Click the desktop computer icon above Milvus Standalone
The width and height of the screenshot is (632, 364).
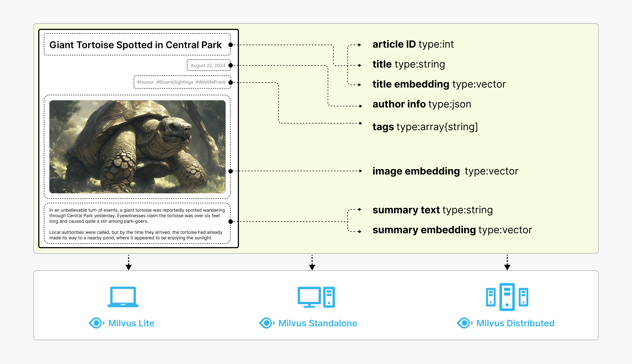click(316, 297)
